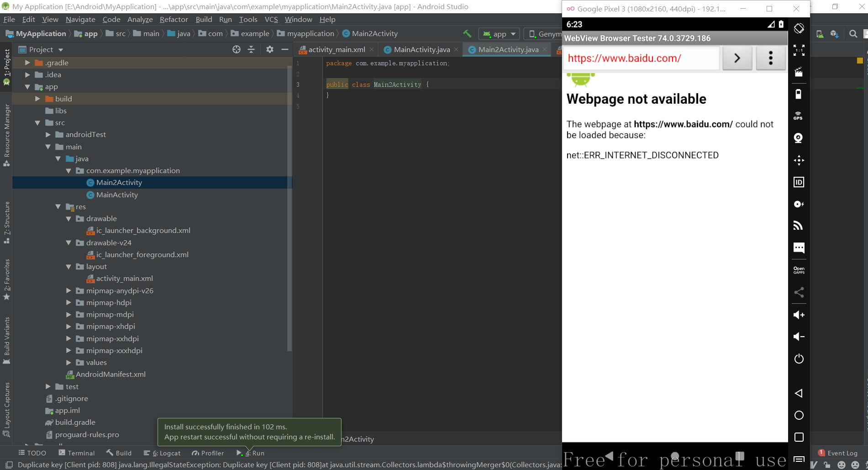Screen dimensions: 868x470
Task: Collapse the res folder arrow
Action: (x=58, y=206)
